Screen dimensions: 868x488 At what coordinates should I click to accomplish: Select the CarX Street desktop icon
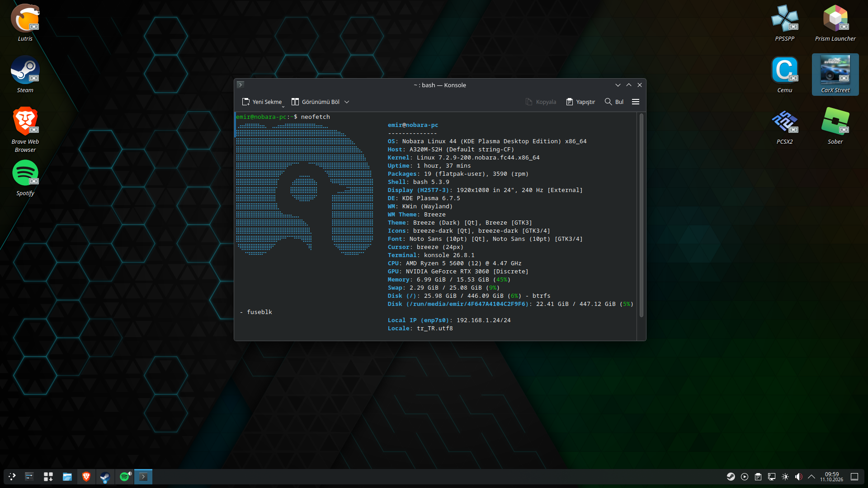click(835, 75)
